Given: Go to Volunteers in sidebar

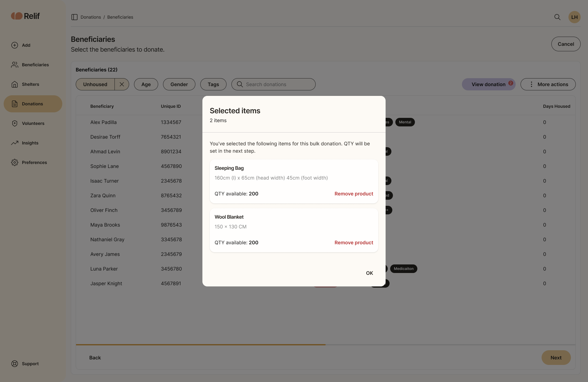Looking at the screenshot, I should 33,123.
